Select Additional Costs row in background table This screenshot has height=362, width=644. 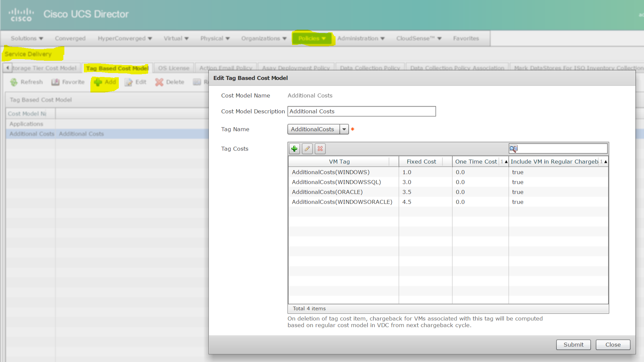(x=107, y=134)
